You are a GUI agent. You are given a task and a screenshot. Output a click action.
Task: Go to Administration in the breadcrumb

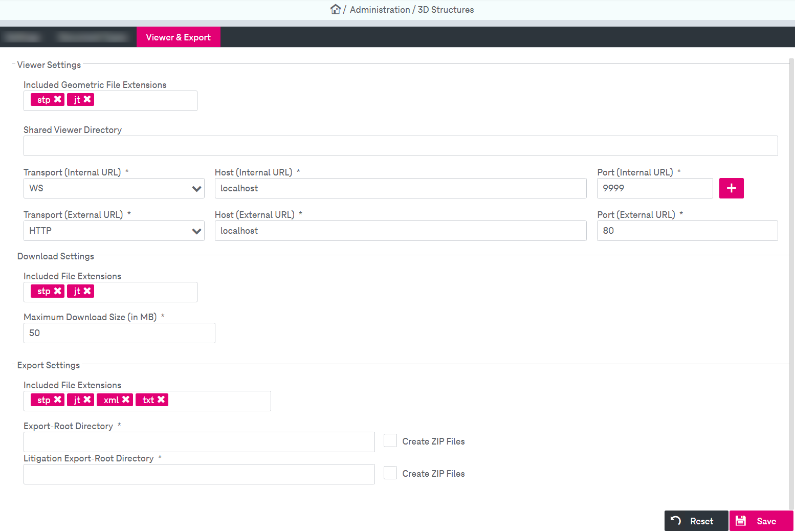(x=380, y=10)
